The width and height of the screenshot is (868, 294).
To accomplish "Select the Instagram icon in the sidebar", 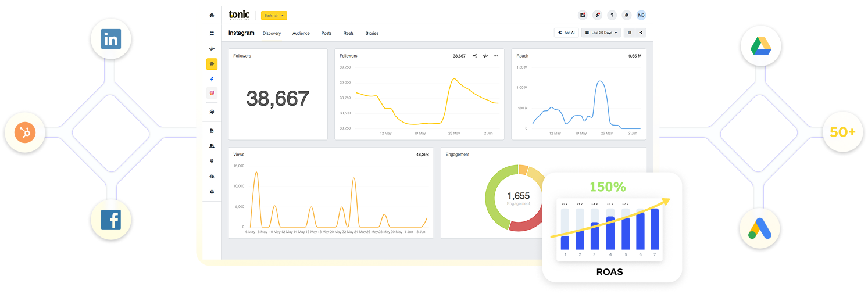I will [x=212, y=93].
